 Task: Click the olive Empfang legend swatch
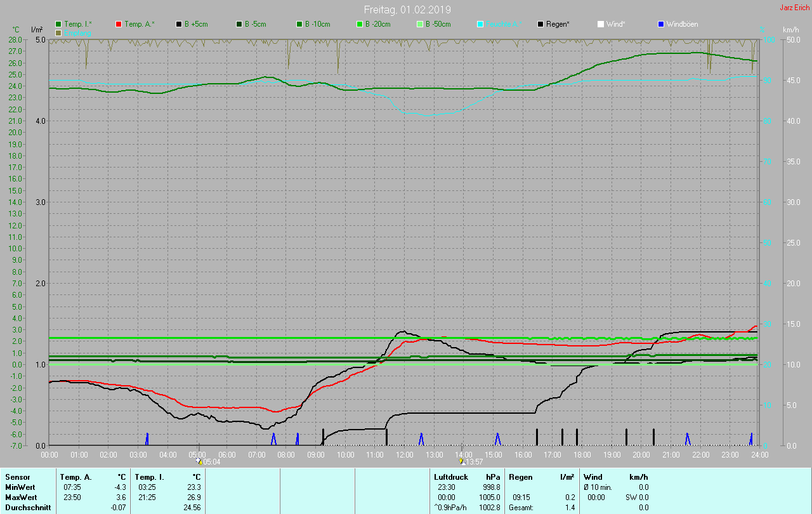click(59, 32)
